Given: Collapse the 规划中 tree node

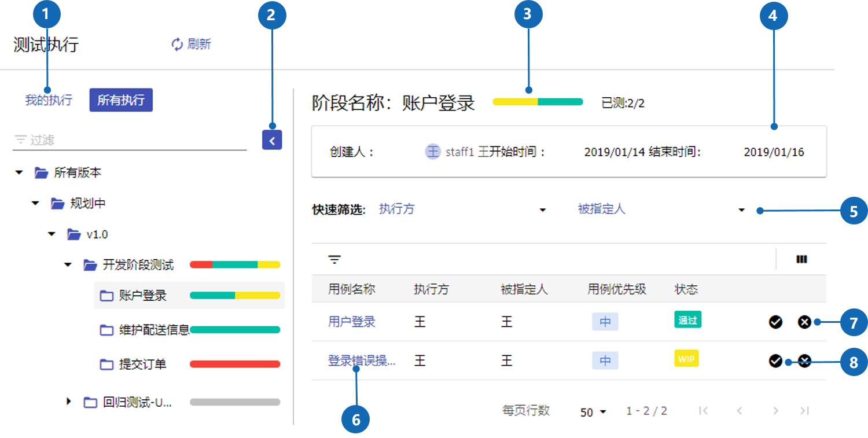Looking at the screenshot, I should [x=36, y=204].
